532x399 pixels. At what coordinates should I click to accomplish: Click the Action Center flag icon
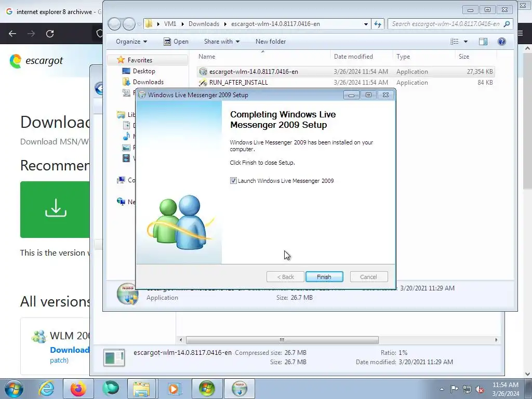(454, 389)
